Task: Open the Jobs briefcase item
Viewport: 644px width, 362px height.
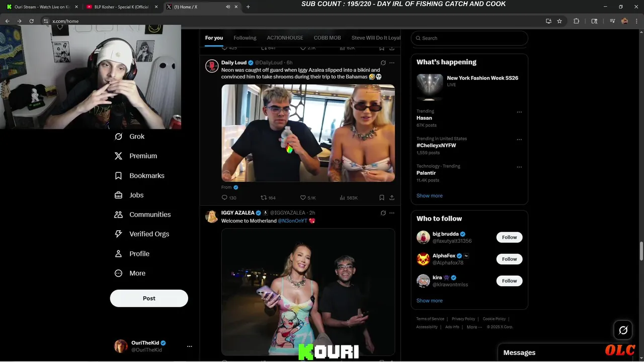Action: coord(129,195)
